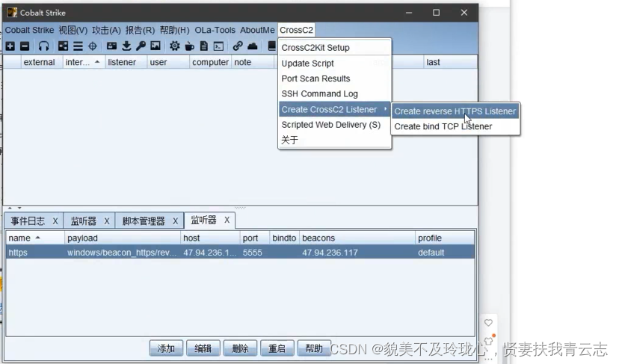Click the 帮助 button at bottom
The height and width of the screenshot is (364, 619).
pos(314,348)
